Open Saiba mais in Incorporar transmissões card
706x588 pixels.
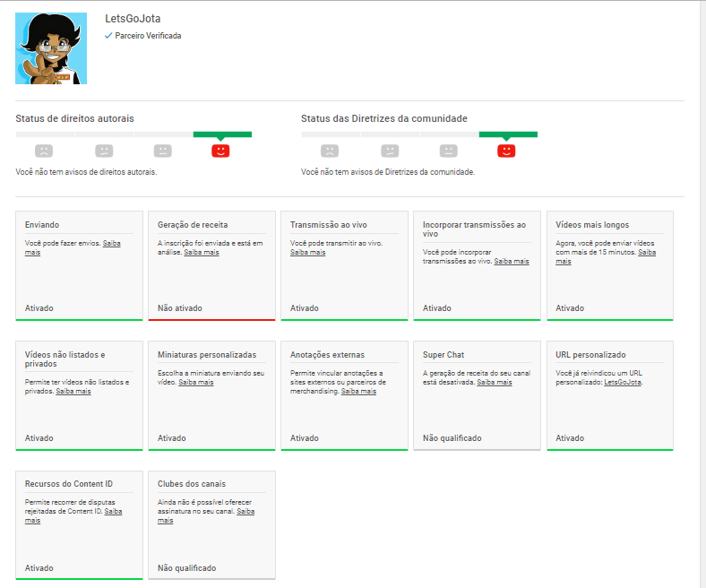[512, 262]
